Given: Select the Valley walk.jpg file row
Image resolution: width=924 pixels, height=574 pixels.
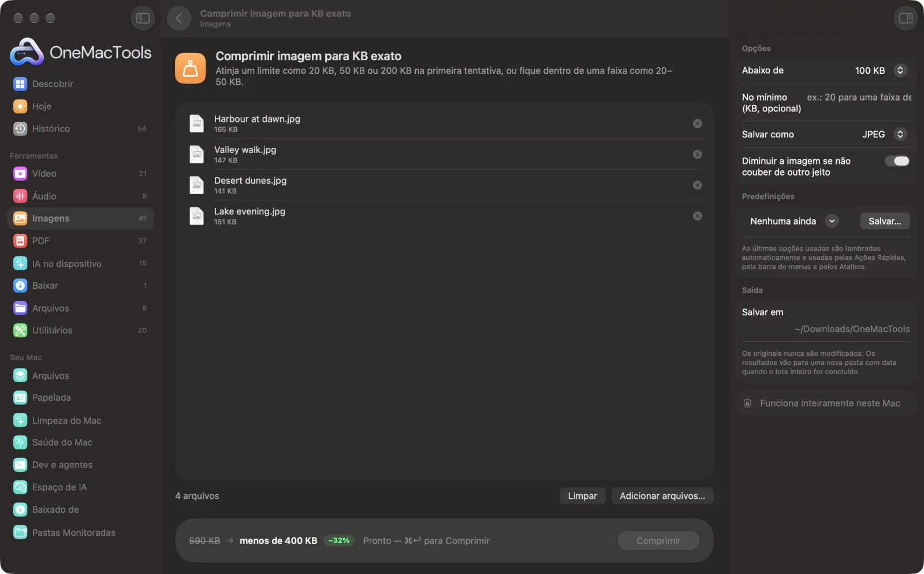Looking at the screenshot, I should 445,154.
